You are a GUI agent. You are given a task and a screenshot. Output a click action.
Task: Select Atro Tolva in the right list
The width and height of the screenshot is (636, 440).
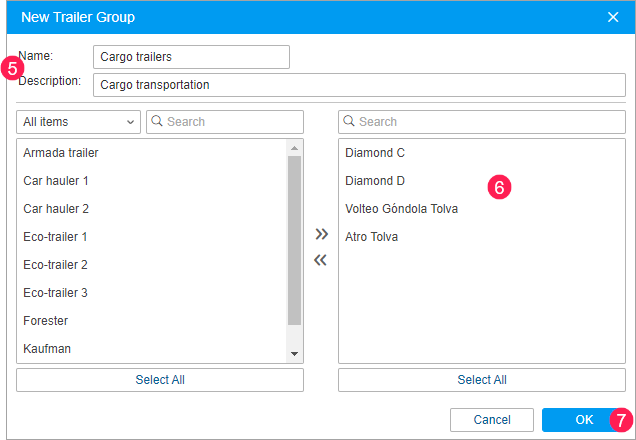pyautogui.click(x=372, y=237)
